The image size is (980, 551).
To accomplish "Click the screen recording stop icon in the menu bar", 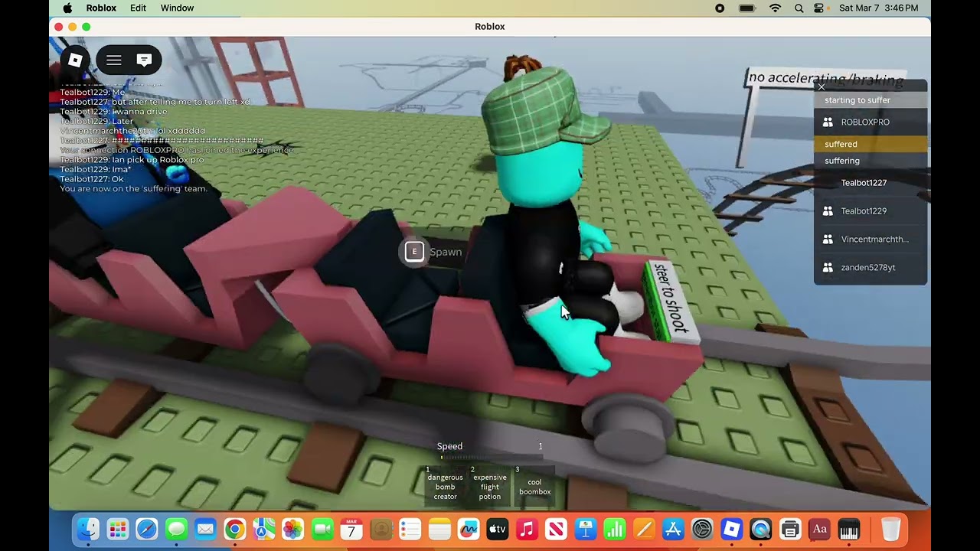I will [720, 8].
